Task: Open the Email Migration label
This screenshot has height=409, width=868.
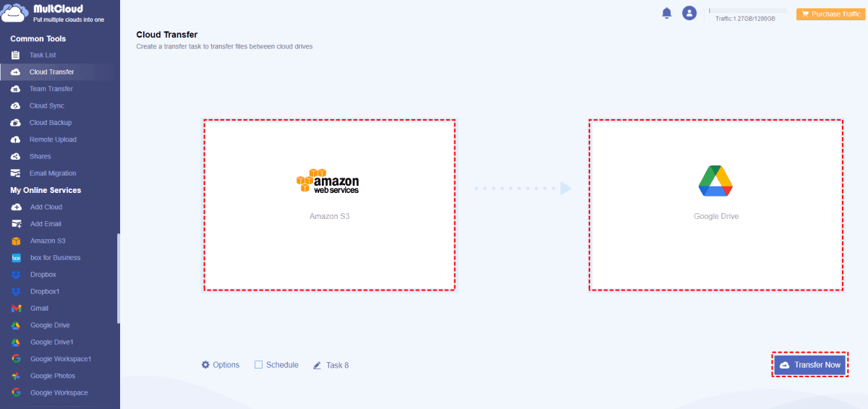Action: [52, 173]
